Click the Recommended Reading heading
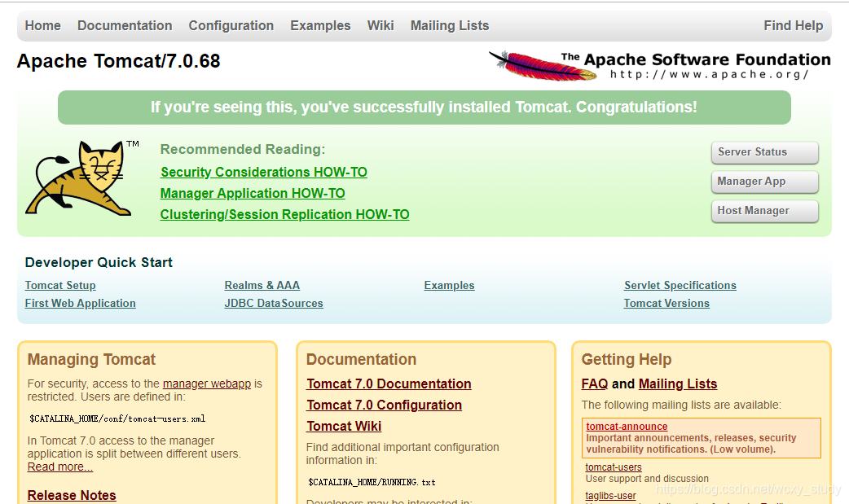This screenshot has width=849, height=504. tap(243, 150)
